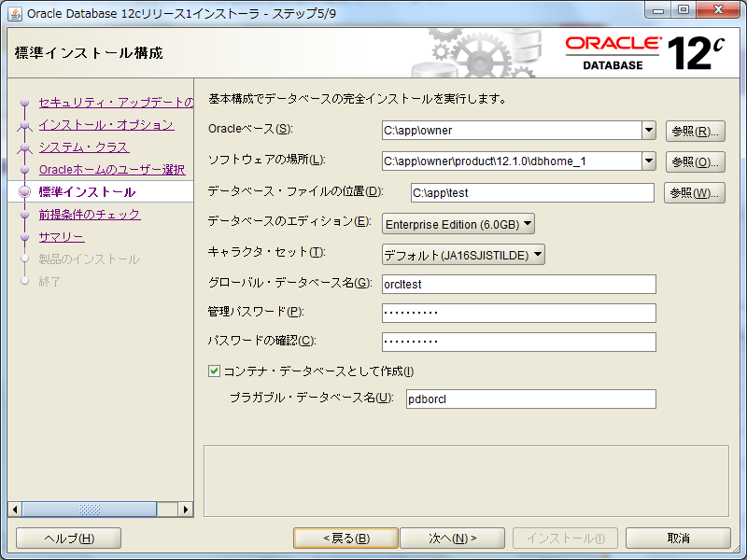Open the ソフトウェアの場所 dropdown arrow
This screenshot has height=560, width=747.
[649, 161]
